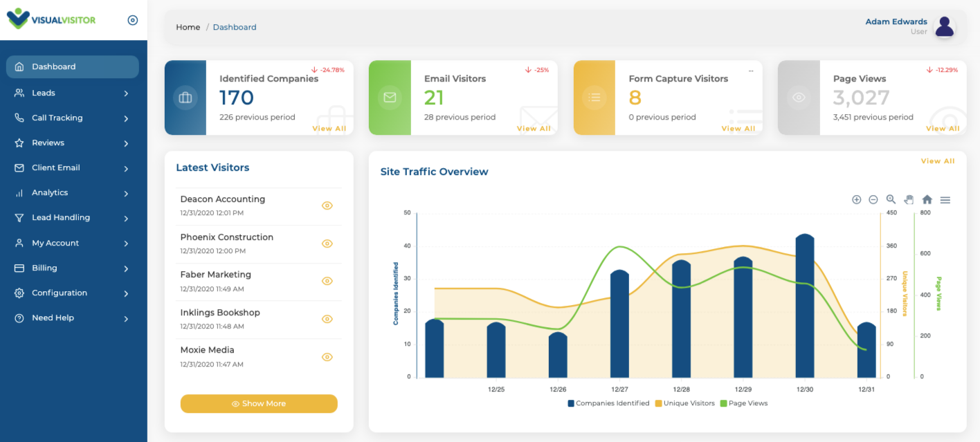Viewport: 980px width, 442px height.
Task: Expand the Need Help chevron
Action: 126,319
